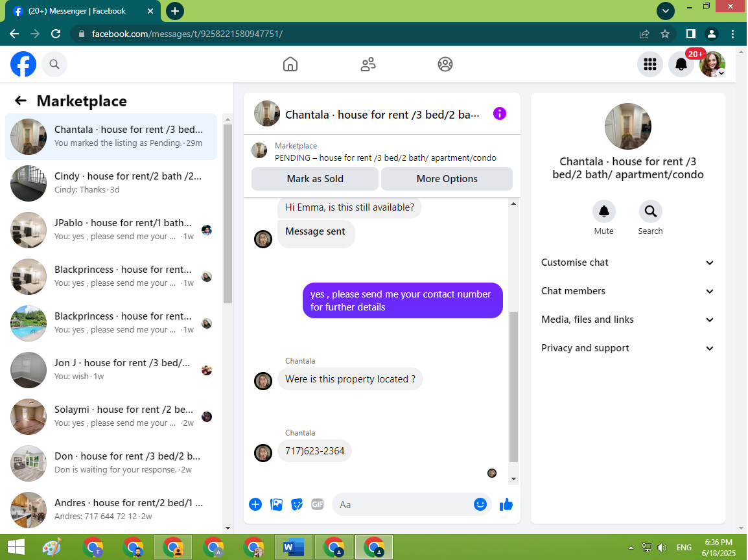Open the Facebook search magnifier
The width and height of the screenshot is (748, 560).
(x=54, y=64)
